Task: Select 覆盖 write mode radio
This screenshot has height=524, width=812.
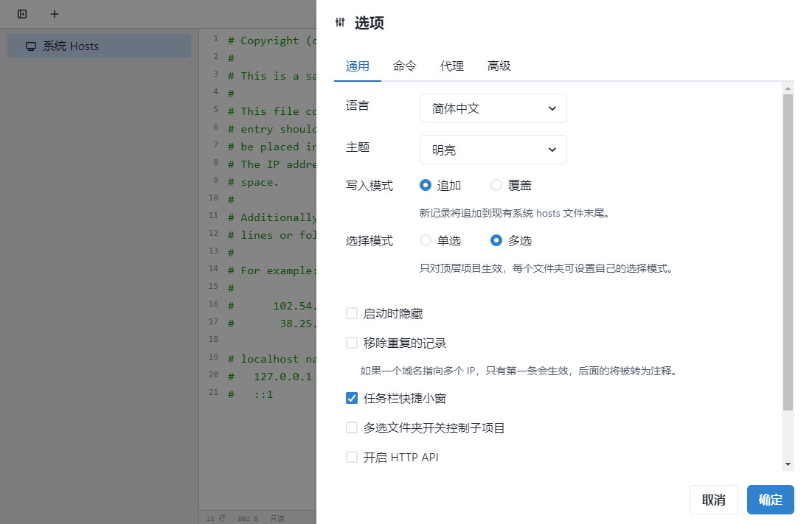Action: [496, 185]
